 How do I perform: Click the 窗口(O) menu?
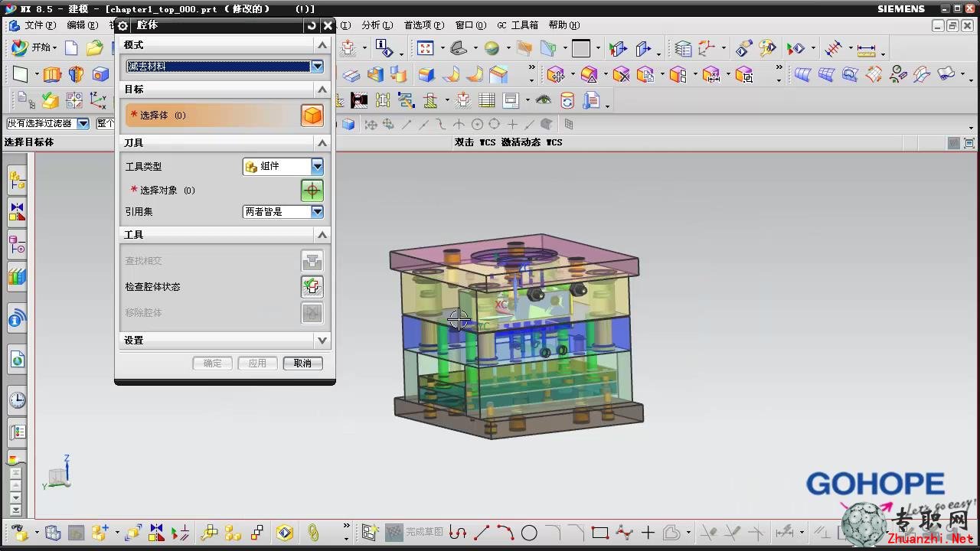(470, 25)
